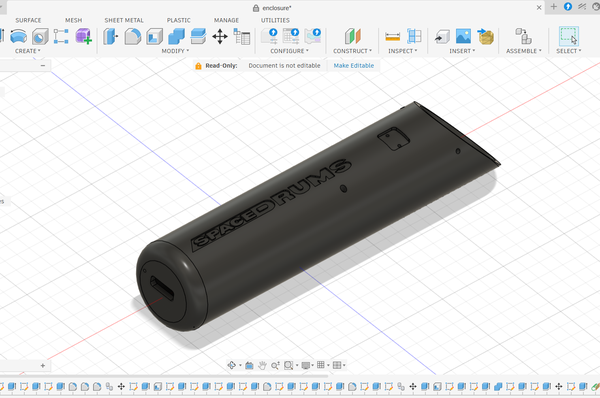
Task: Open Display Settings monitor icon
Action: coord(305,365)
